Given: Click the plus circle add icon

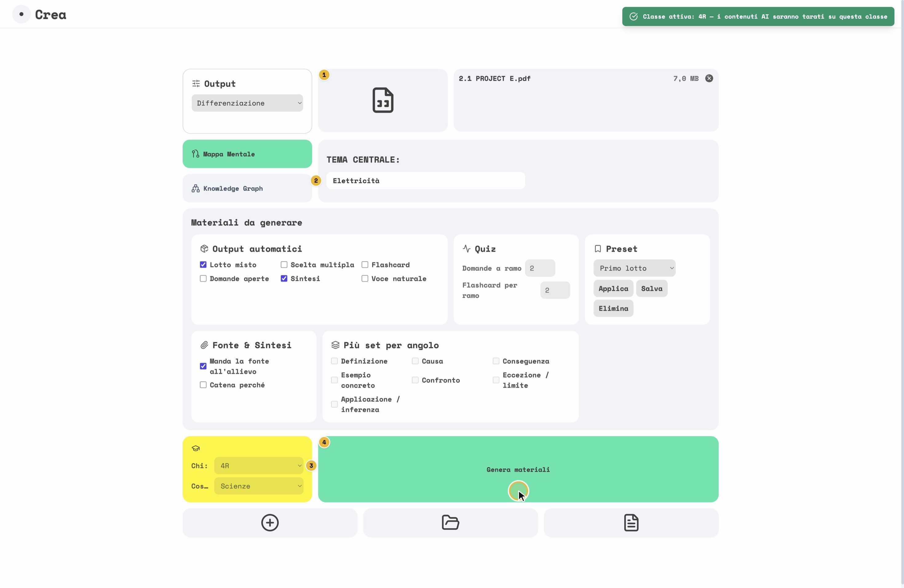Looking at the screenshot, I should click(270, 523).
